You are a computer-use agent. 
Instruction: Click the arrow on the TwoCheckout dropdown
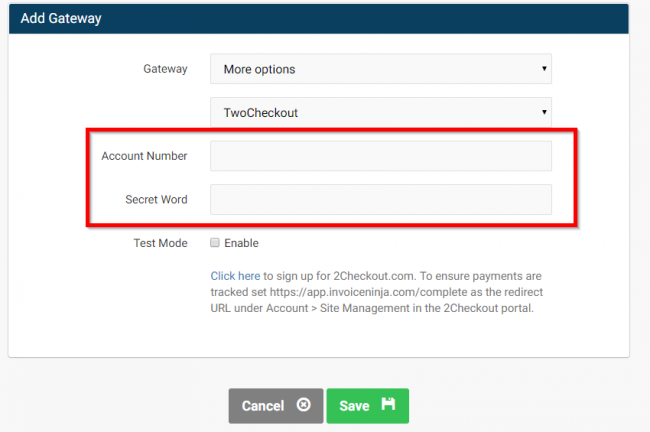click(544, 113)
